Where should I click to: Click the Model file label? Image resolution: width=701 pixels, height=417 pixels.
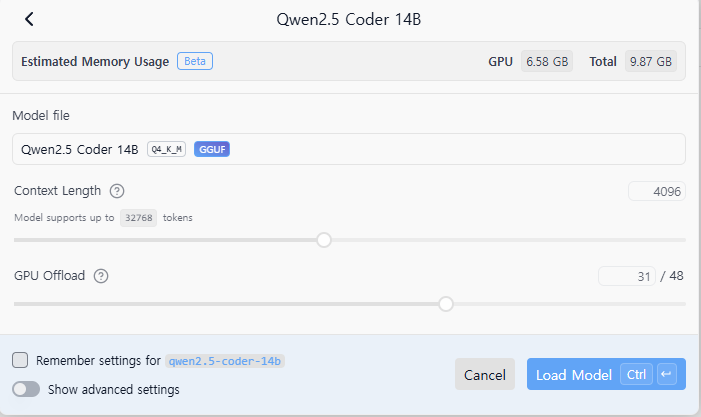(41, 116)
